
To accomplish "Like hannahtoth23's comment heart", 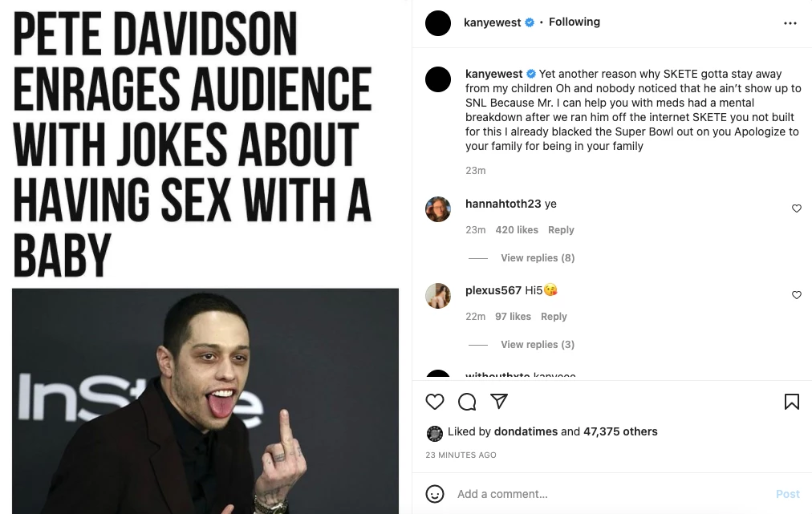I will (x=797, y=208).
